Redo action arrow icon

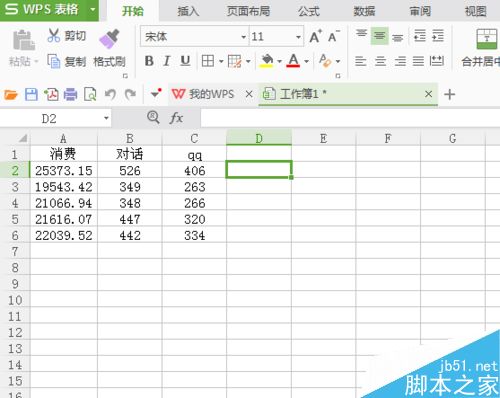pos(130,94)
